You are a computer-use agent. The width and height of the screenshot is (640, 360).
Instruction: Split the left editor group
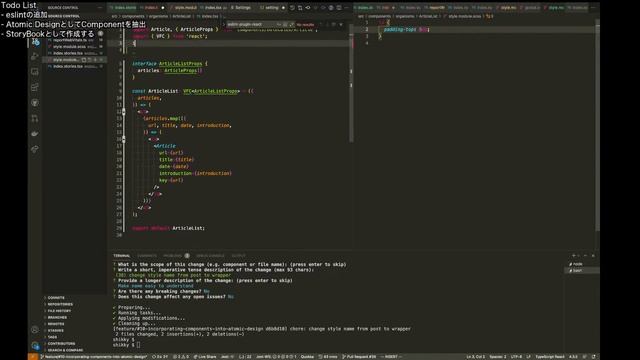tap(339, 8)
